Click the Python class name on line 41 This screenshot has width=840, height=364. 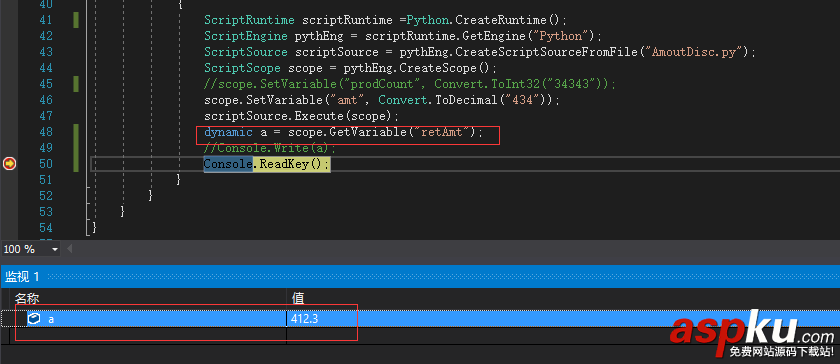tap(428, 20)
